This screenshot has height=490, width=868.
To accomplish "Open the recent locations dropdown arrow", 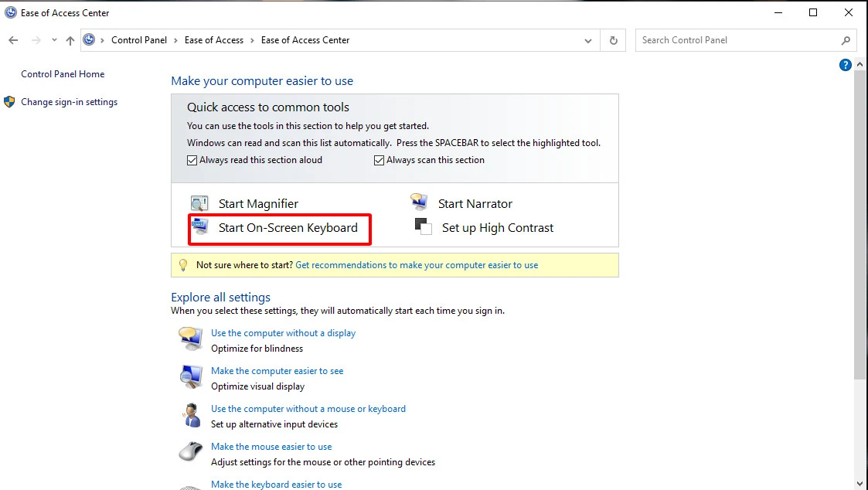I will pos(53,40).
